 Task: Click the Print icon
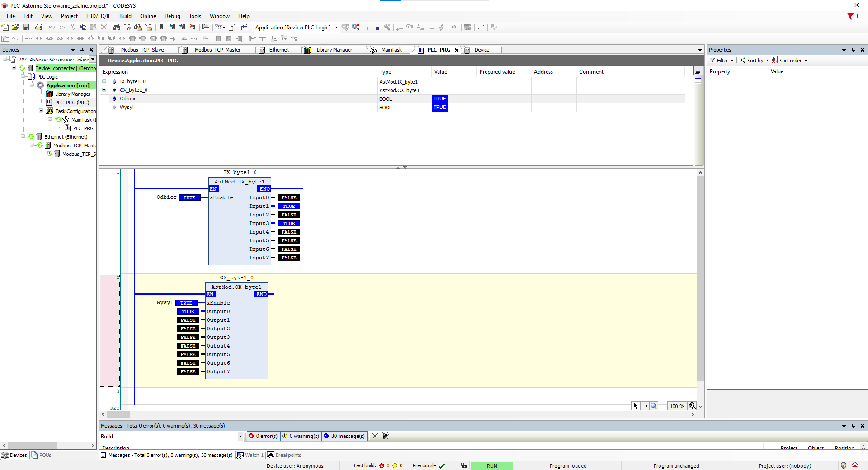(39, 27)
